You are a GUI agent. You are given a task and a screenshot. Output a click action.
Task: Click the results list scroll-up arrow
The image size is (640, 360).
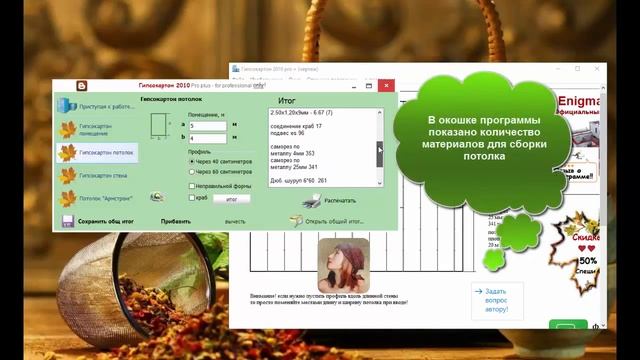[380, 112]
